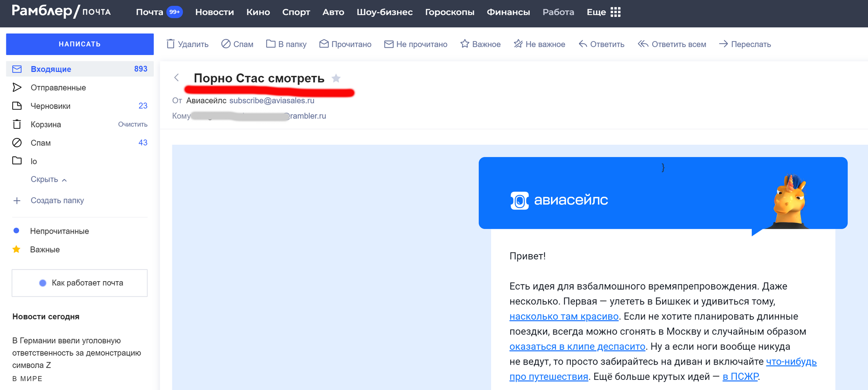Open the apps grid icon next to Еще
Image resolution: width=868 pixels, height=390 pixels.
[x=615, y=12]
